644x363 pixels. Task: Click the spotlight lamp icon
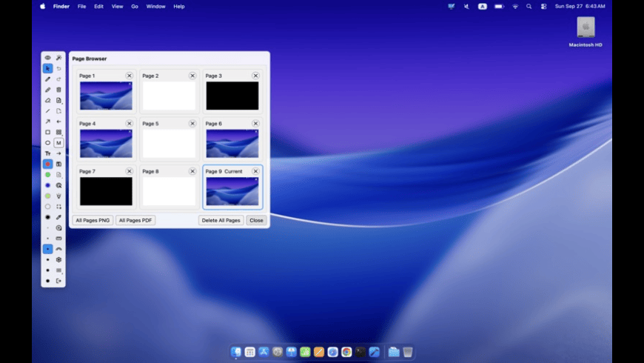(x=58, y=196)
